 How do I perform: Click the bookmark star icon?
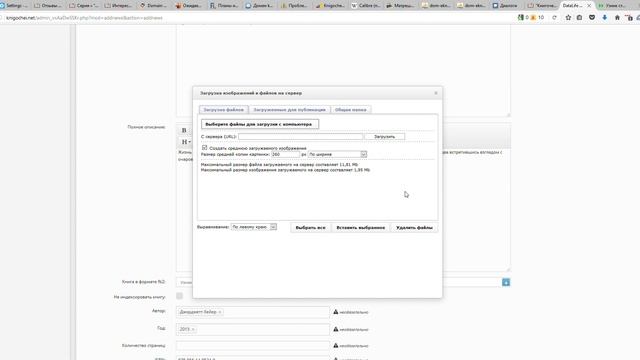click(568, 18)
